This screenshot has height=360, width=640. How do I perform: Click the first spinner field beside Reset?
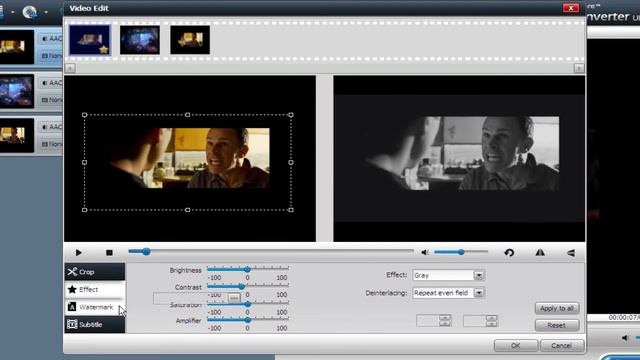click(433, 320)
